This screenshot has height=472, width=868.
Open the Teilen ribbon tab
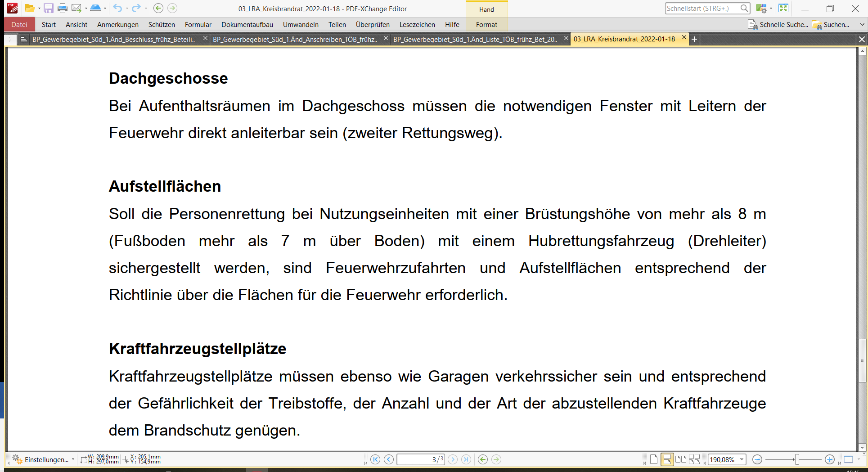click(x=337, y=25)
